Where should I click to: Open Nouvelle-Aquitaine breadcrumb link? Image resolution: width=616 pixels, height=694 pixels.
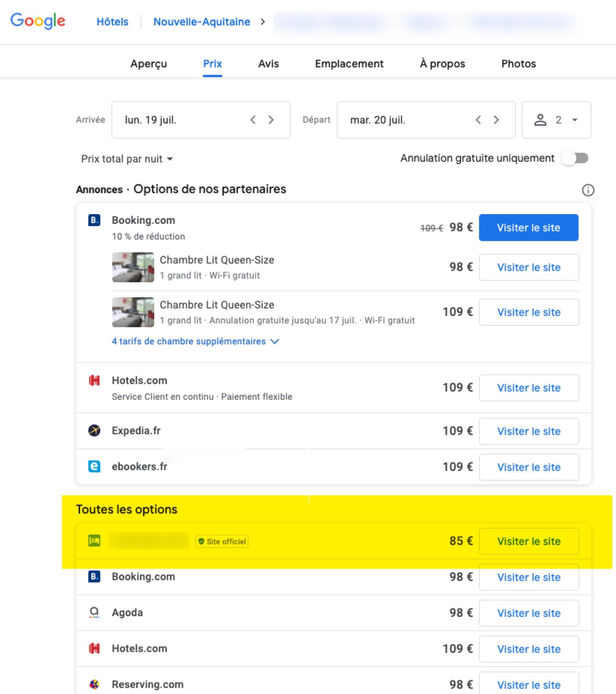coord(202,22)
